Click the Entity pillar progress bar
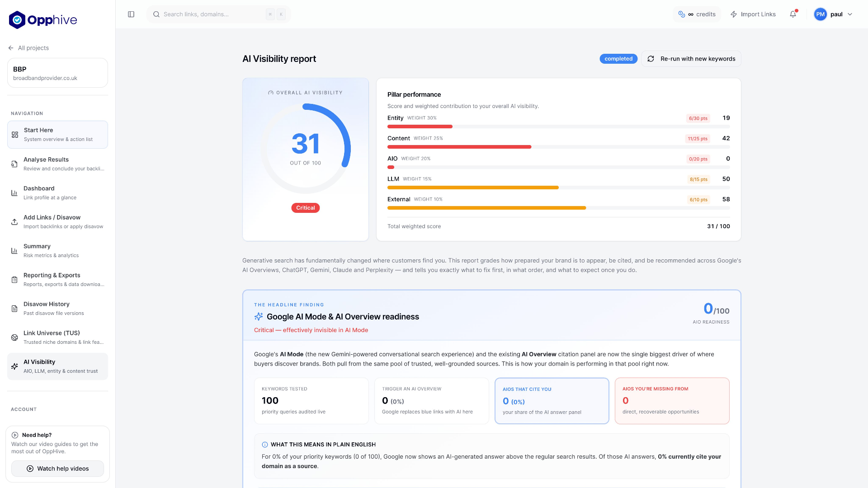The image size is (868, 488). pos(558,127)
